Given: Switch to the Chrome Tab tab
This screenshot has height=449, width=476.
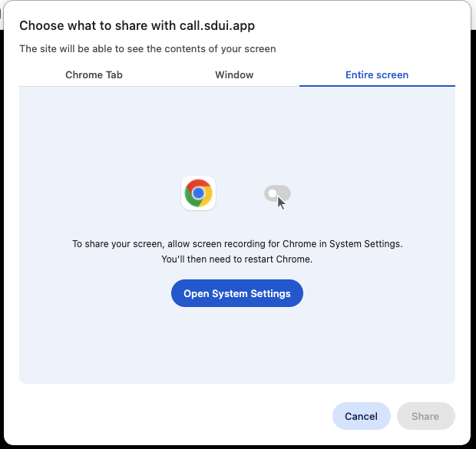Looking at the screenshot, I should 94,75.
